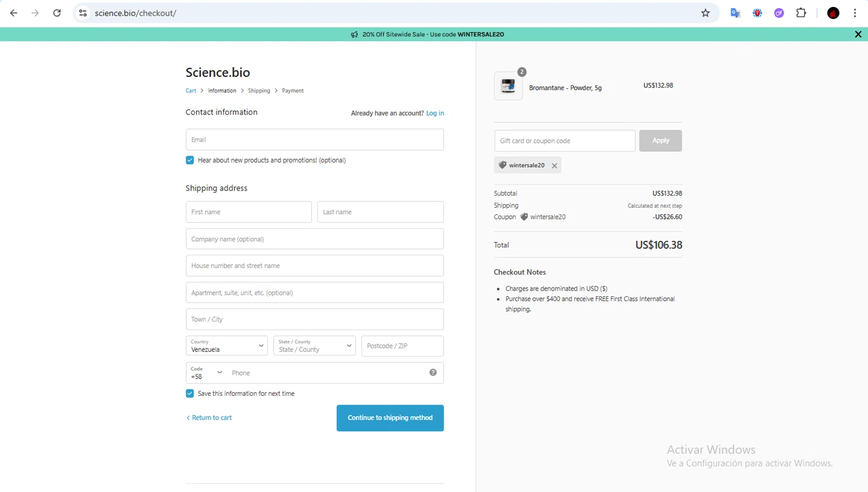Click the coupon discount -US$26.60
Screen dimensions: 868x492
pyautogui.click(x=667, y=217)
